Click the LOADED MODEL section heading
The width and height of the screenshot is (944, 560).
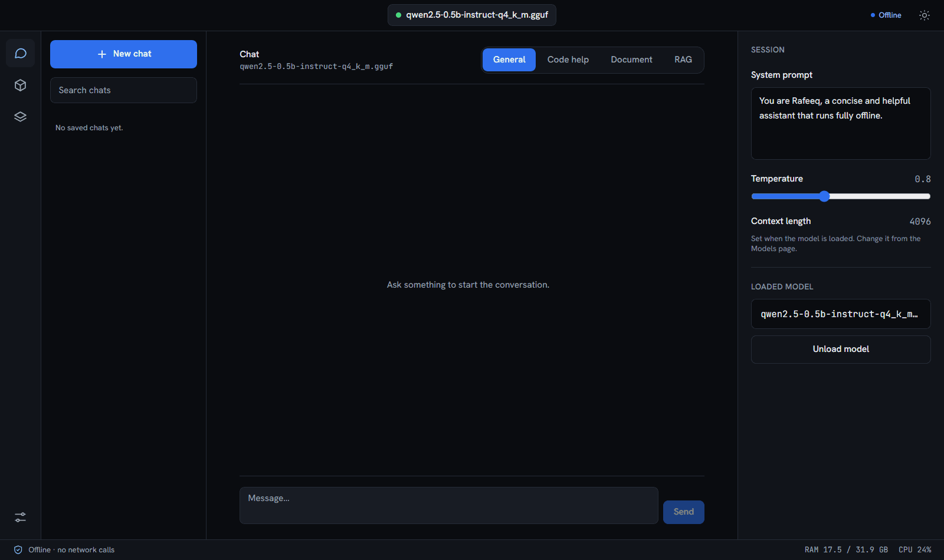782,287
